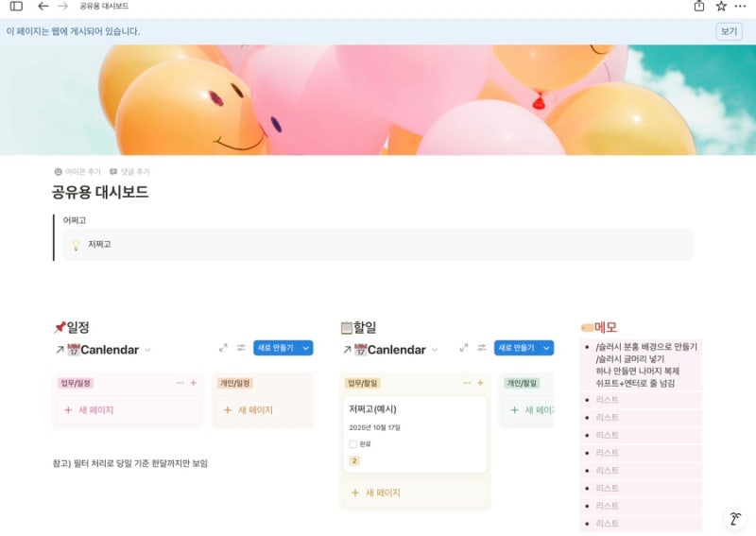Click memo line 쉬프트+엔터로 줄 넘김
The width and height of the screenshot is (756, 536).
(635, 383)
